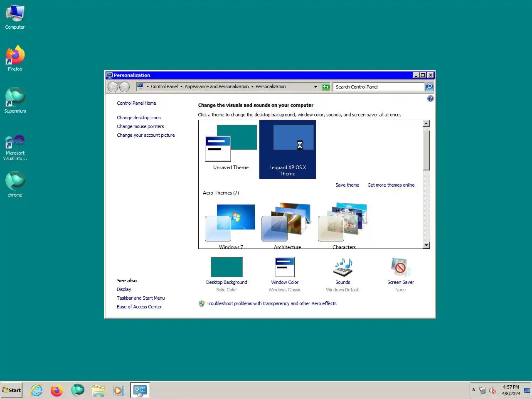Open Windows Explorer from the taskbar

99,390
